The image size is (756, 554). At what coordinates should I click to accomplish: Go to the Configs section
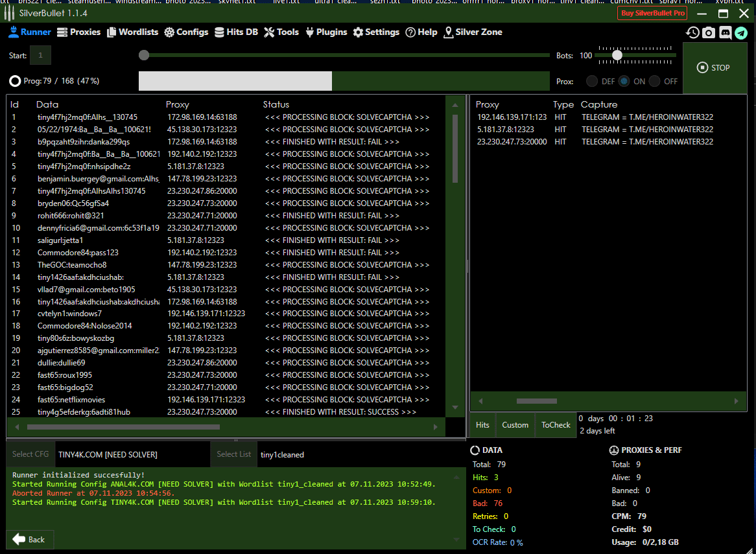click(x=186, y=32)
